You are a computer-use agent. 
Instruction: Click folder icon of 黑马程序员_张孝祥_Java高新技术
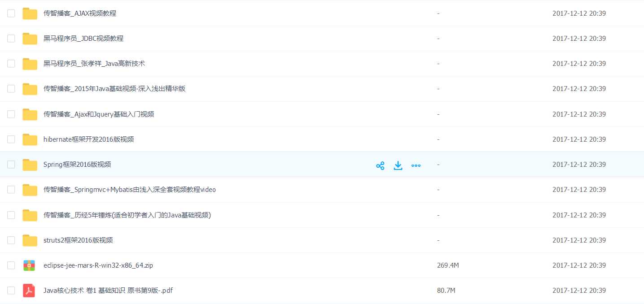[30, 64]
